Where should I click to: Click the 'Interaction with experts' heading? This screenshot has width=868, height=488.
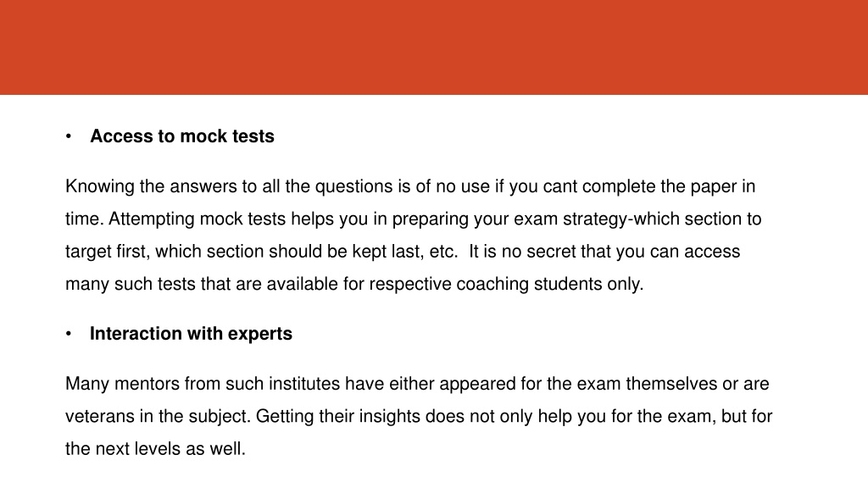point(191,334)
